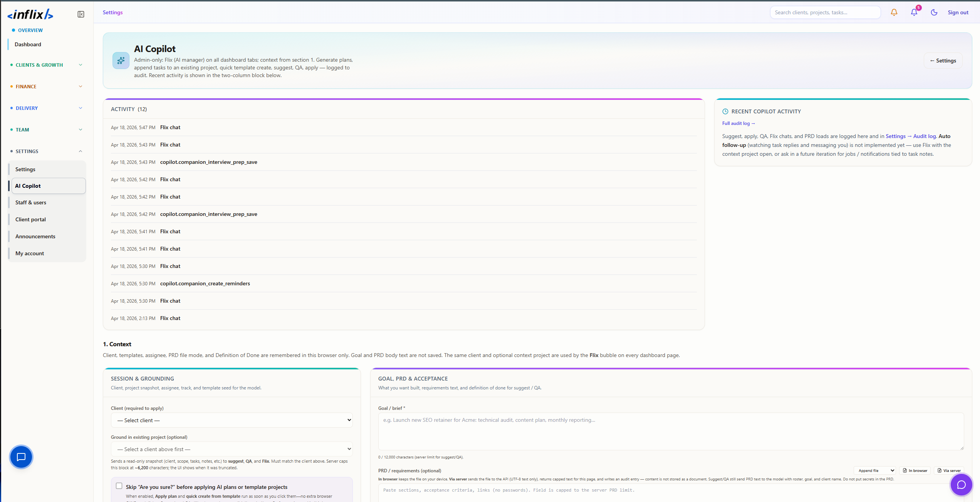Click into the PRD requirements textarea

[671, 493]
